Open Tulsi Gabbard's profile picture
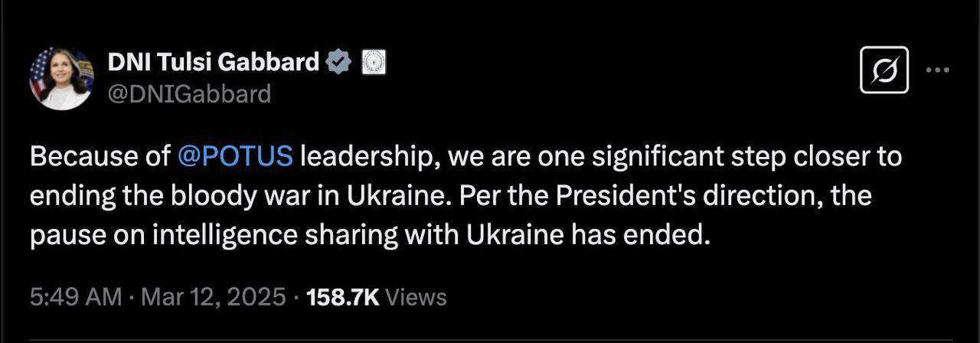 point(61,78)
